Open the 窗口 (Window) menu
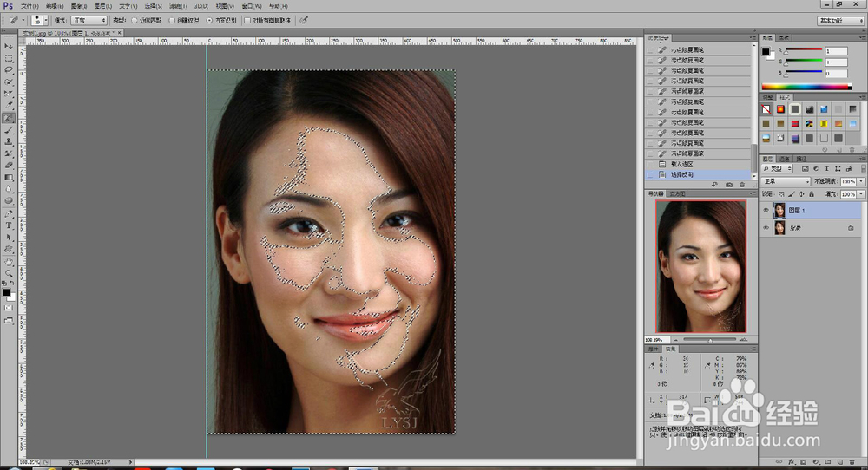This screenshot has height=470, width=868. pos(252,6)
